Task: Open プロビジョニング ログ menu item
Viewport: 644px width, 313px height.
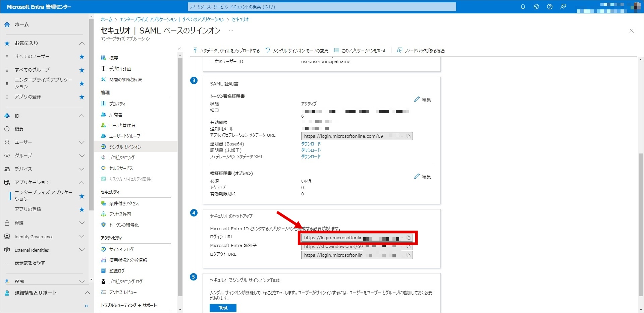Action: 126,281
